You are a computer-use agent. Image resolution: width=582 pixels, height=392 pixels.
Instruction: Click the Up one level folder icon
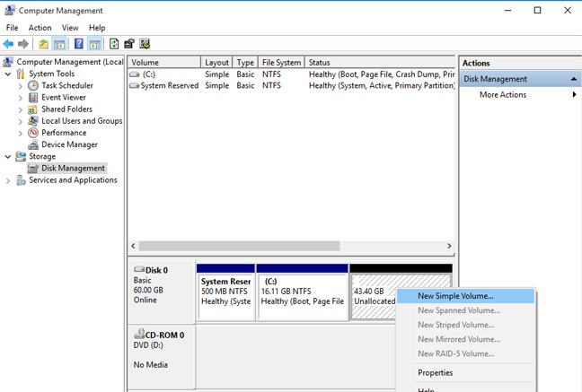click(x=44, y=43)
